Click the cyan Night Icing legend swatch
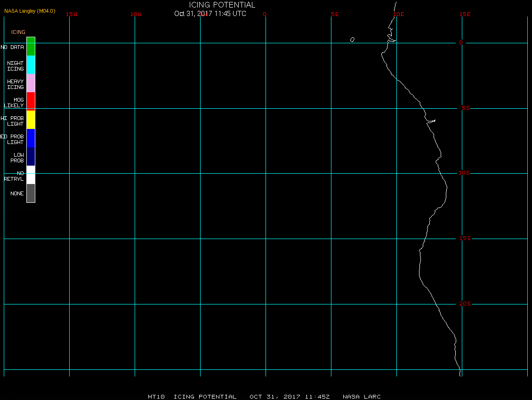This screenshot has height=400, width=532. point(31,65)
